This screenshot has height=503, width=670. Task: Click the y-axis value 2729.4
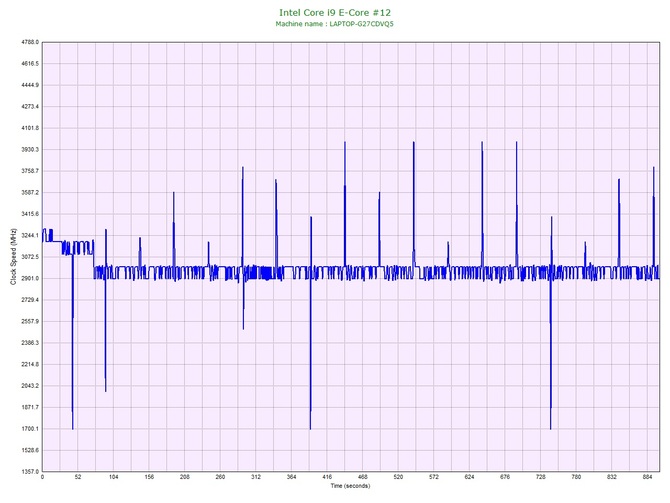(30, 300)
